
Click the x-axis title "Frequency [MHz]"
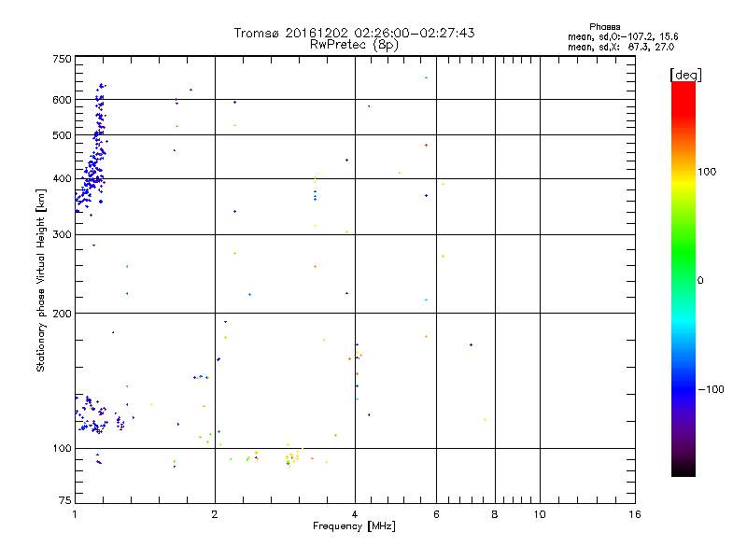[x=354, y=526]
